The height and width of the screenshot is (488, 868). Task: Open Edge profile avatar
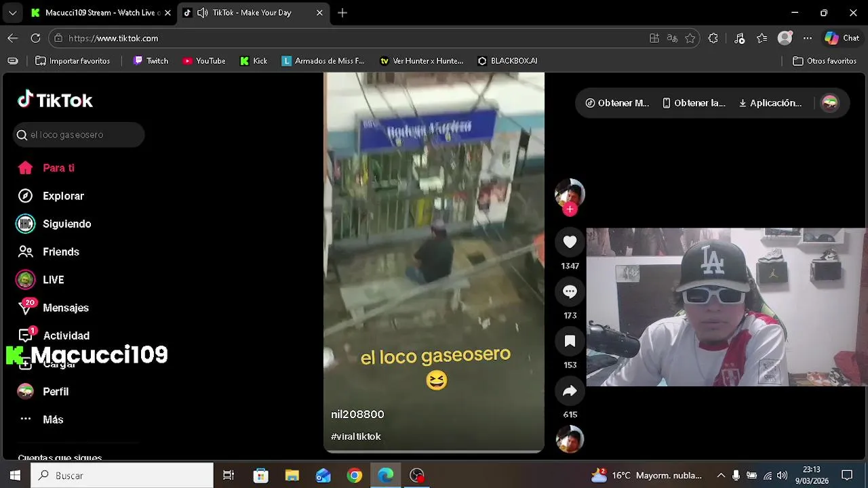pos(785,38)
